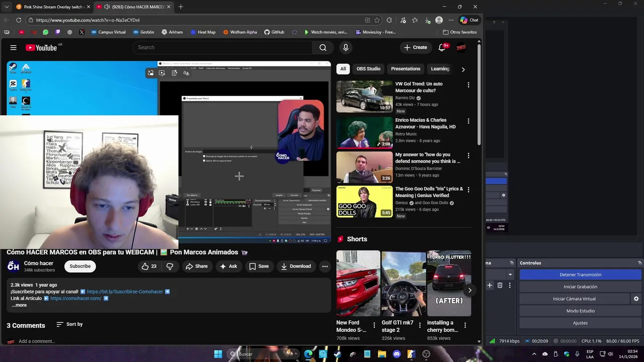The height and width of the screenshot is (362, 644).
Task: Pop out the OBS Controles dock
Action: [x=639, y=263]
